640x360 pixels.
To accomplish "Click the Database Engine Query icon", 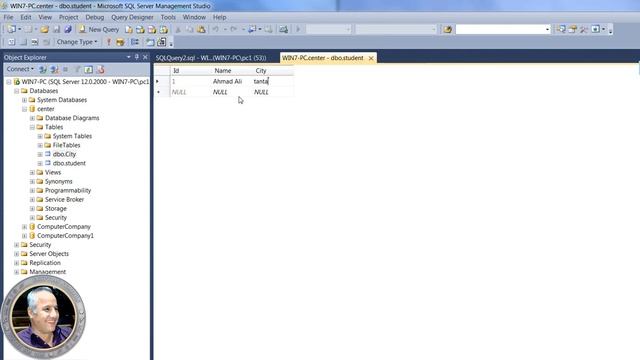I will point(129,29).
